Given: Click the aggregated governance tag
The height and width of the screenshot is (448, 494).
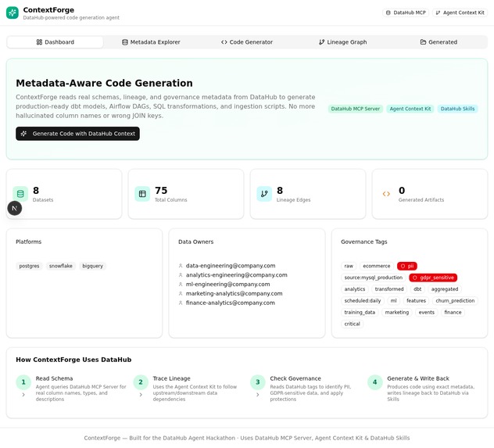Looking at the screenshot, I should click(445, 289).
